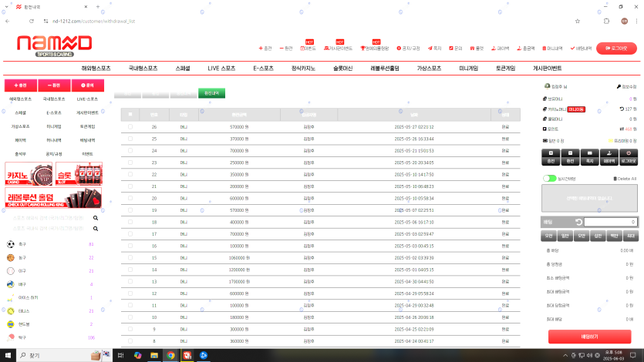Toggle the real-time betting switch

(549, 178)
